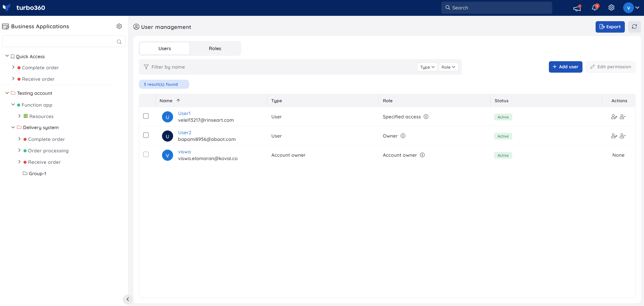The image size is (644, 306).
Task: Click the sidebar search magnifier icon
Action: coord(119,42)
